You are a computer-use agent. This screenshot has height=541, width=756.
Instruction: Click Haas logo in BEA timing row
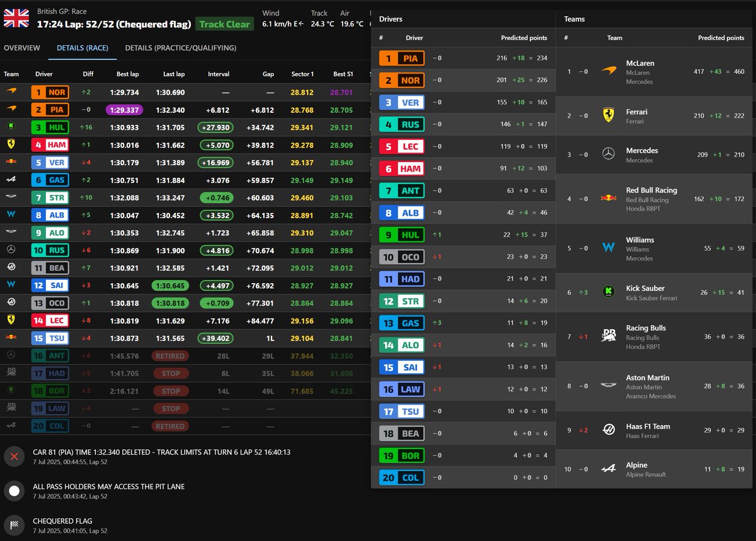11,268
